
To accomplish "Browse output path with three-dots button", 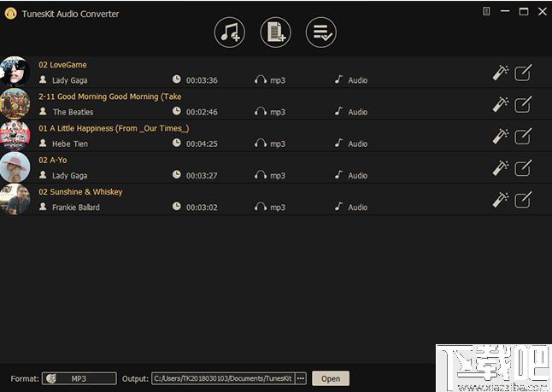I will tap(301, 378).
